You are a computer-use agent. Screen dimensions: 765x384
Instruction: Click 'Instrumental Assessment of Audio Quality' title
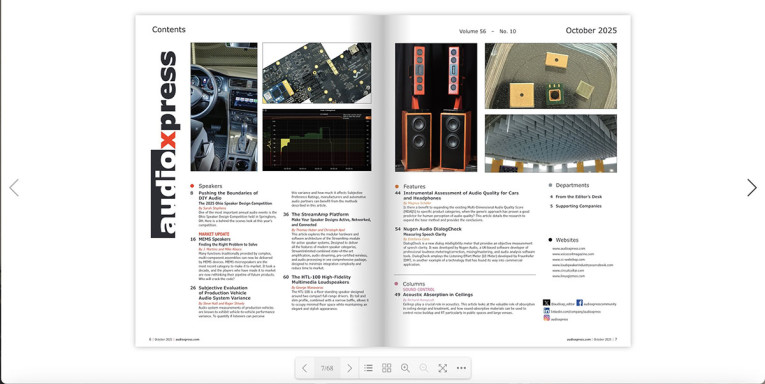[461, 196]
